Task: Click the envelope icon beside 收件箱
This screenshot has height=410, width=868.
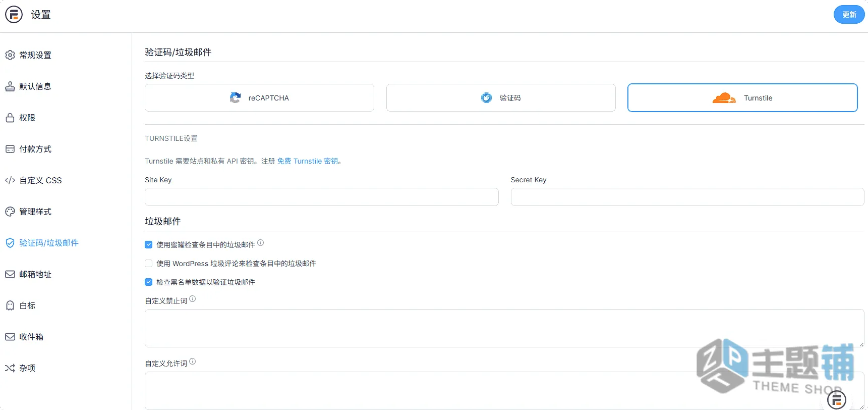Action: point(10,337)
